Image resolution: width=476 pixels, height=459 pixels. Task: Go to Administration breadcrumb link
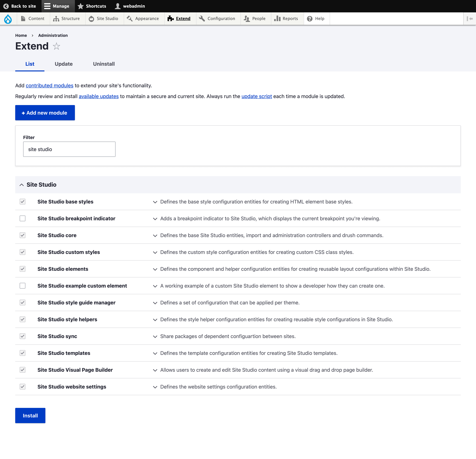(53, 36)
